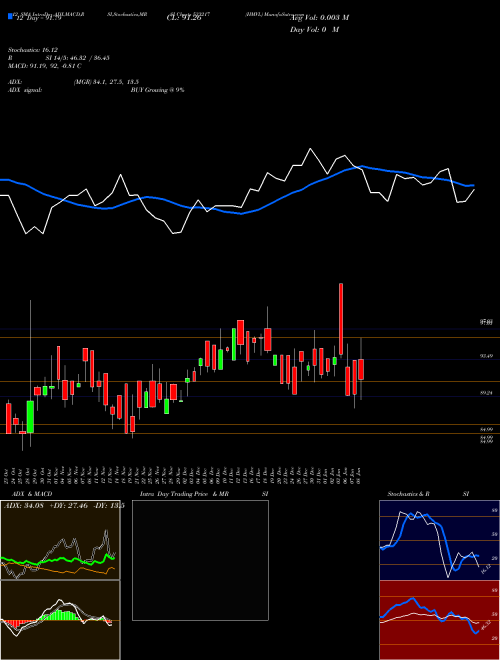Click the 89.24 price axis label

[x=487, y=393]
